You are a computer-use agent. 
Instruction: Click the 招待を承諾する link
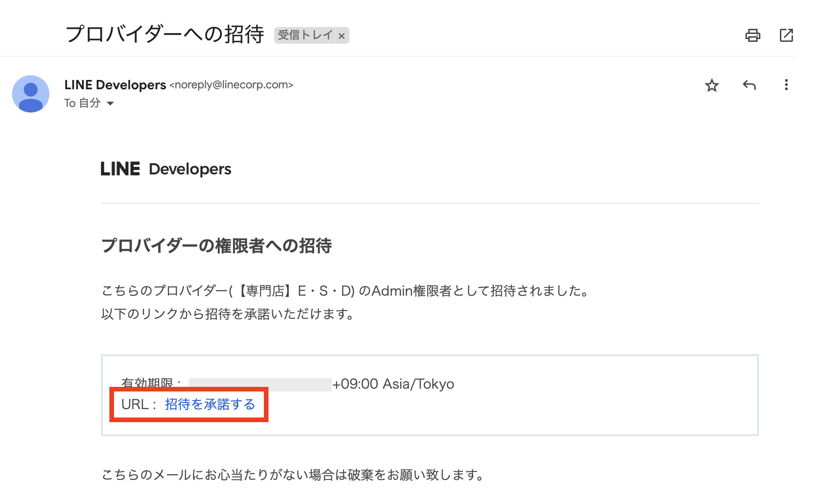(x=209, y=404)
